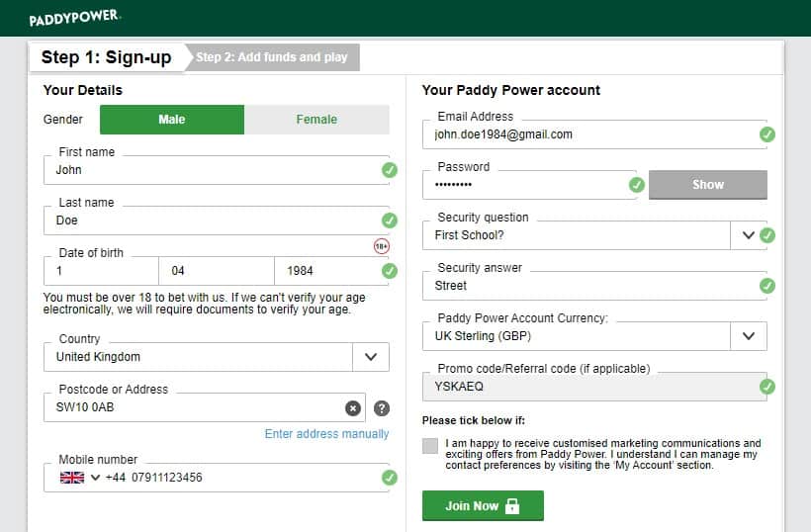Viewport: 811px width, 532px height.
Task: Click the 18+ age restriction badge
Action: pyautogui.click(x=382, y=245)
